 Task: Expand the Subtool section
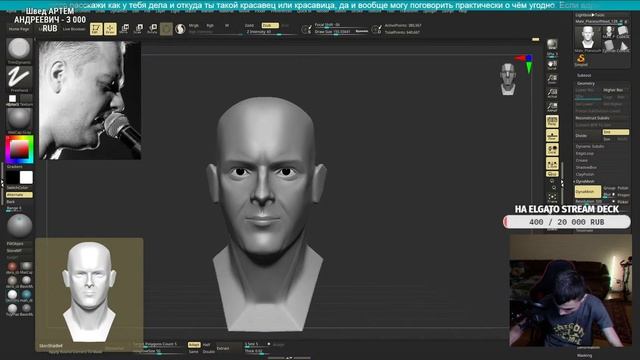(584, 76)
